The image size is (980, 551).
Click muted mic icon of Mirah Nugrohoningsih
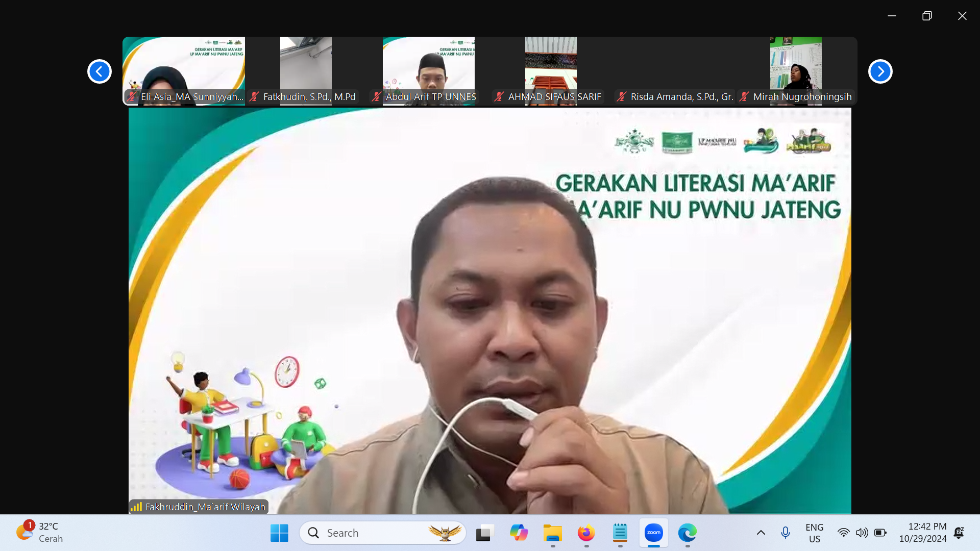tap(744, 96)
